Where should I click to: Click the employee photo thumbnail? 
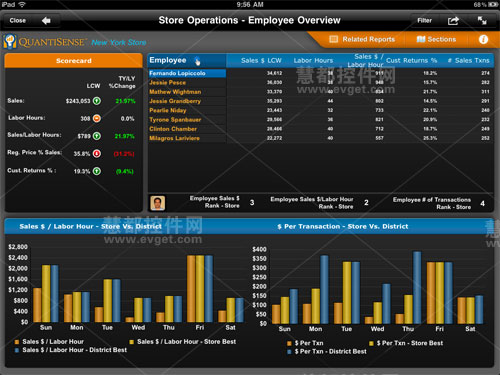point(158,203)
